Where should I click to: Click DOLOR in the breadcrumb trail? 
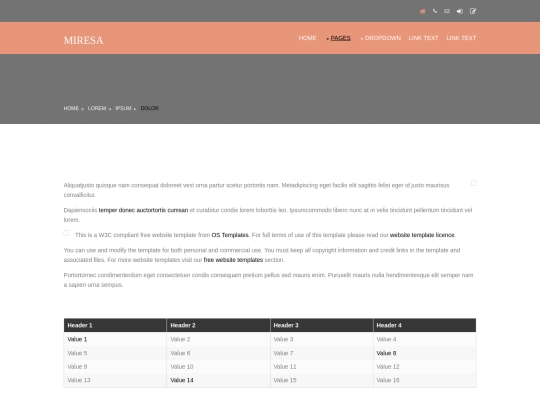tap(149, 108)
